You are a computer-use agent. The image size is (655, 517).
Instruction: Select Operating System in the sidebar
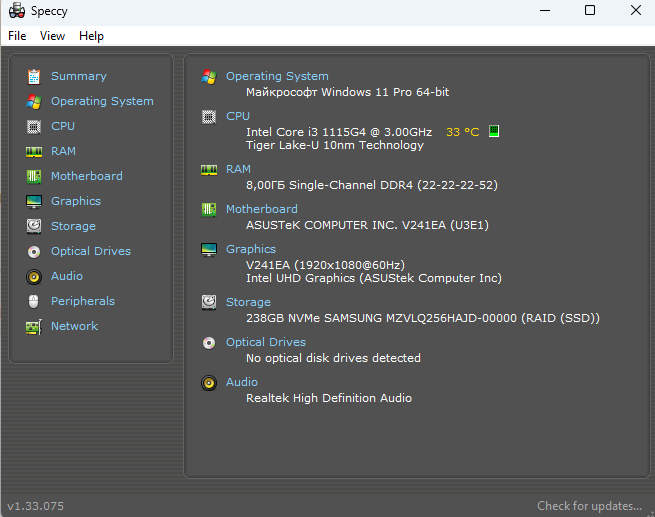tap(102, 101)
